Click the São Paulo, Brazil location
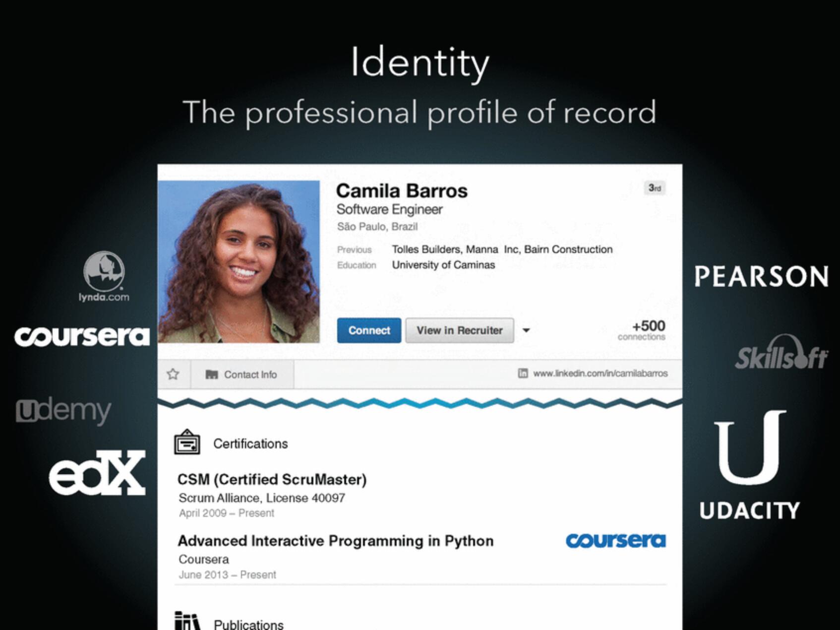Screen dimensions: 840x630 [x=377, y=227]
